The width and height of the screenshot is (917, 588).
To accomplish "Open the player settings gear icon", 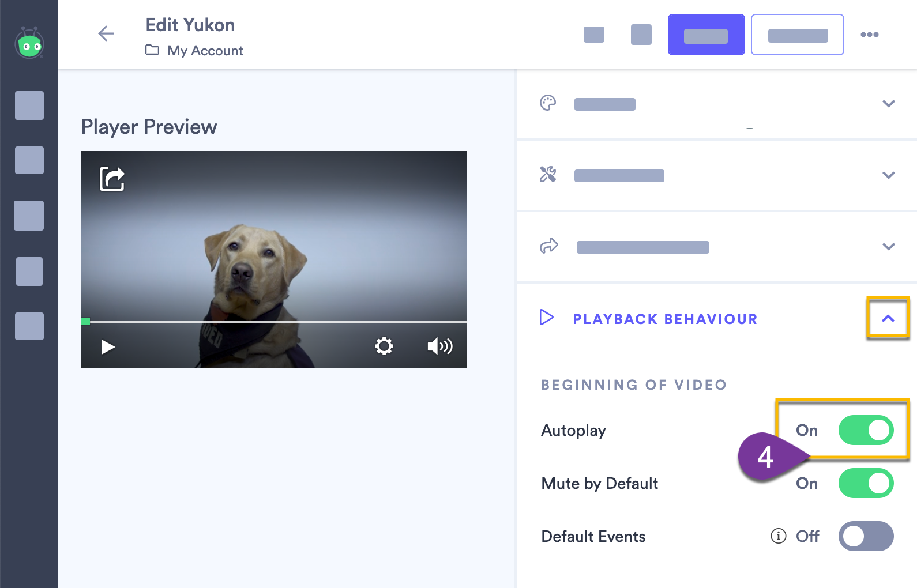I will [384, 346].
